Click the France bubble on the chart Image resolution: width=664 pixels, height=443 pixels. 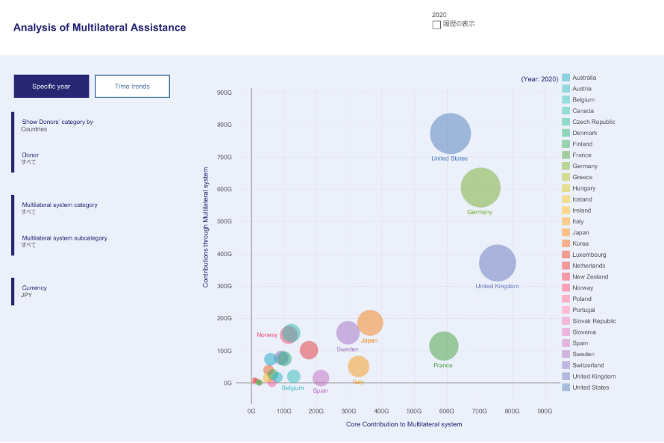point(443,346)
